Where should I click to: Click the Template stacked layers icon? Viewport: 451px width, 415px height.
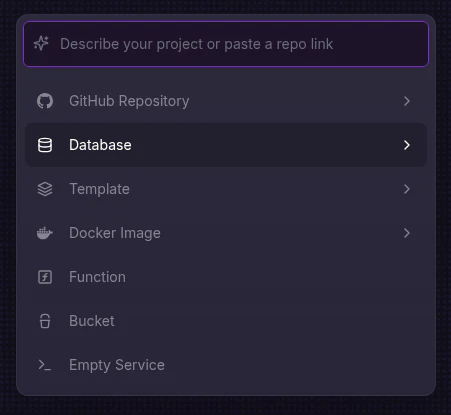click(x=45, y=189)
